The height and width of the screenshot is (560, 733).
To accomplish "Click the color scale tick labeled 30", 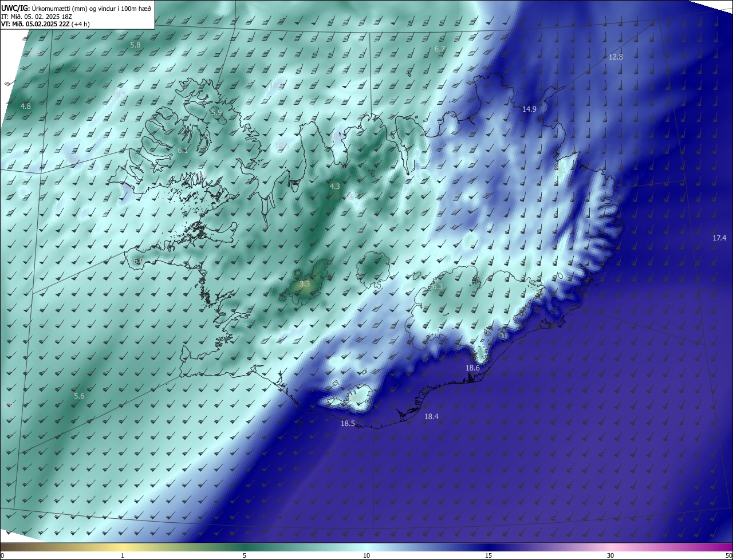I will tap(610, 555).
